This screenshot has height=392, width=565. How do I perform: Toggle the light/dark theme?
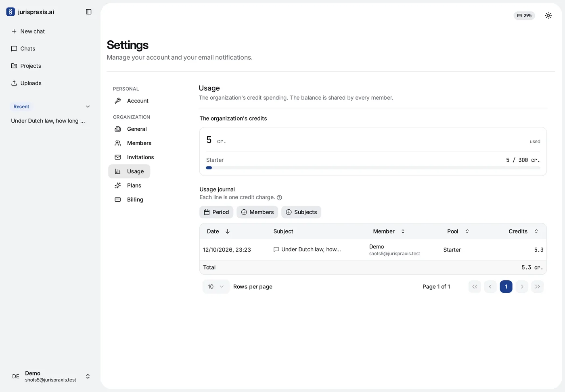(548, 15)
